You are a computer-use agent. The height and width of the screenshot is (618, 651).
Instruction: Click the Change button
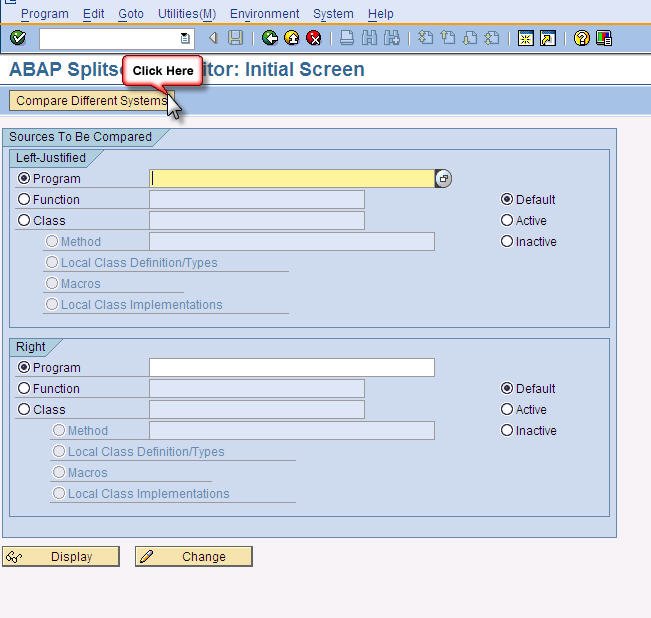[193, 556]
